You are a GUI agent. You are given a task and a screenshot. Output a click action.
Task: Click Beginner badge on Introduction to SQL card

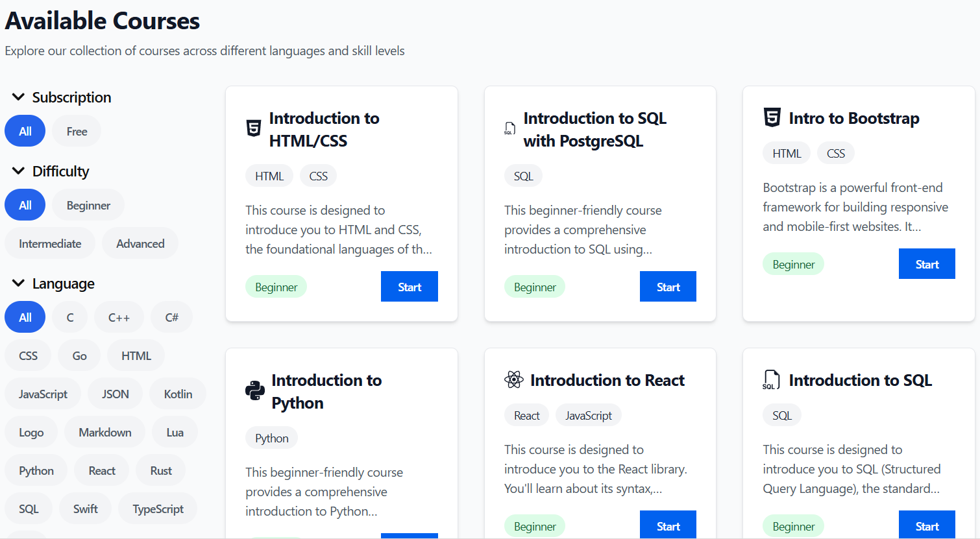click(793, 526)
